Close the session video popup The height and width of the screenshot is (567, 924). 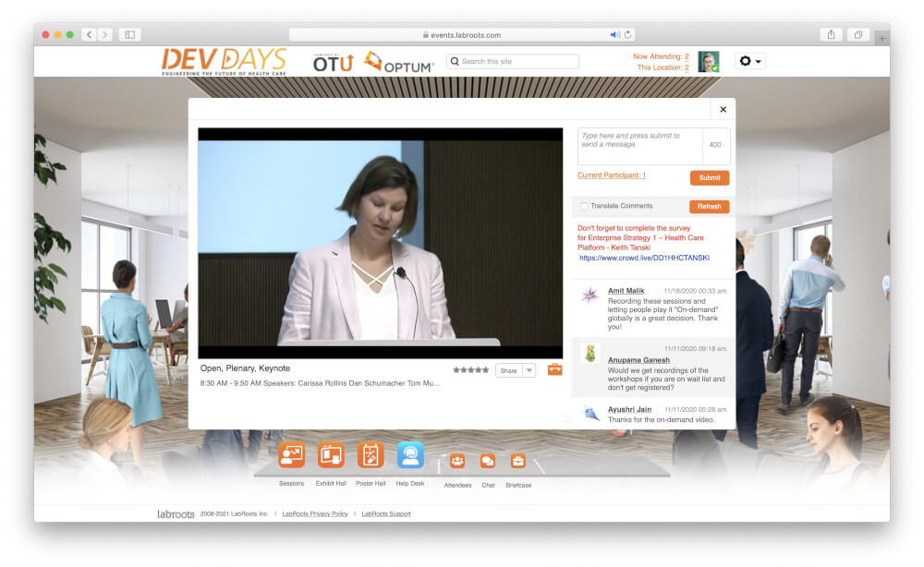tap(723, 110)
